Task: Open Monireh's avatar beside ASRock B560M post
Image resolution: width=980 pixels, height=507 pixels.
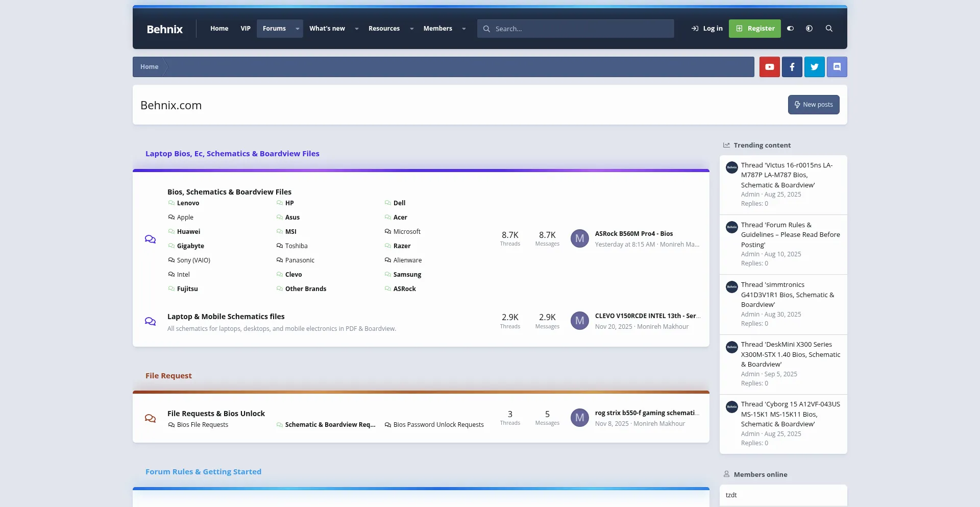Action: [579, 238]
